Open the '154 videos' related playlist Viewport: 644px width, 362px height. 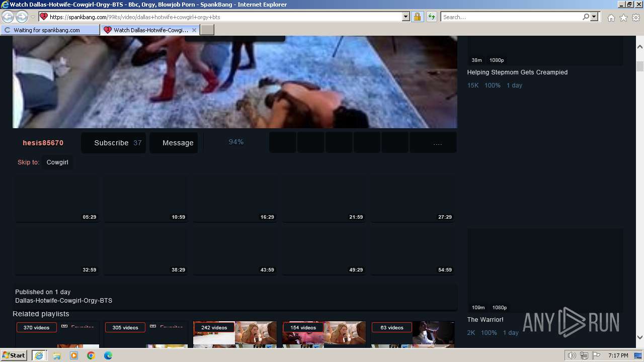pos(324,334)
